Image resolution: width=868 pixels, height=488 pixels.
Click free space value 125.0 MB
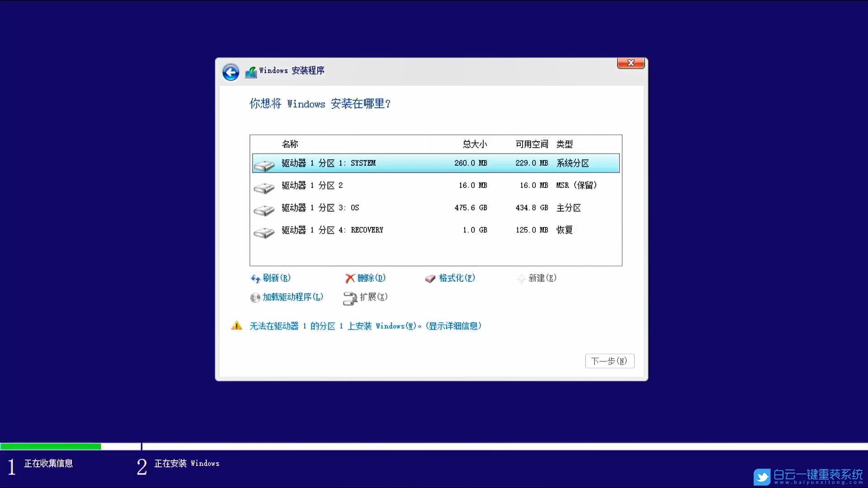click(x=532, y=230)
